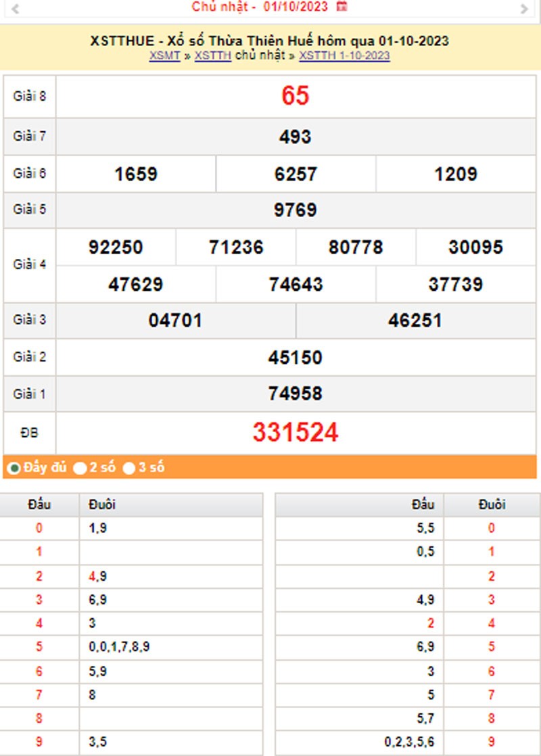Viewport: 541px width, 756px height.
Task: Click left table tail values 1,9
Action: tap(97, 528)
